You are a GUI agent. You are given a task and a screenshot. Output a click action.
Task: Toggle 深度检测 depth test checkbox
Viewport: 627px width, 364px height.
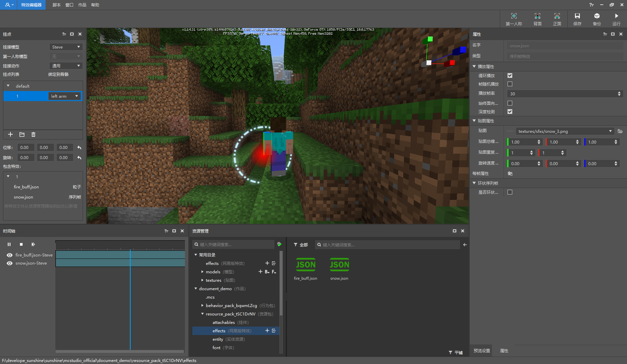coord(510,112)
